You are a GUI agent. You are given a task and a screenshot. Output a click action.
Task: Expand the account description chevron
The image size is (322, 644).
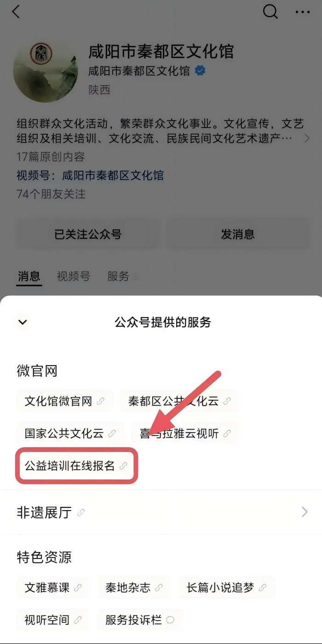pyautogui.click(x=307, y=138)
